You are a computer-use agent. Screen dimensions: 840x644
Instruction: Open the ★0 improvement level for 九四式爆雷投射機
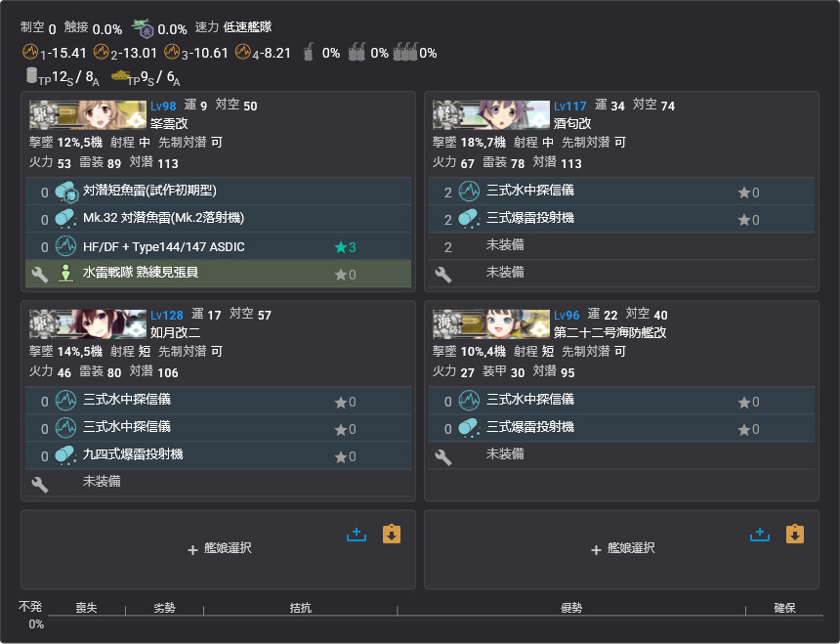pyautogui.click(x=345, y=456)
